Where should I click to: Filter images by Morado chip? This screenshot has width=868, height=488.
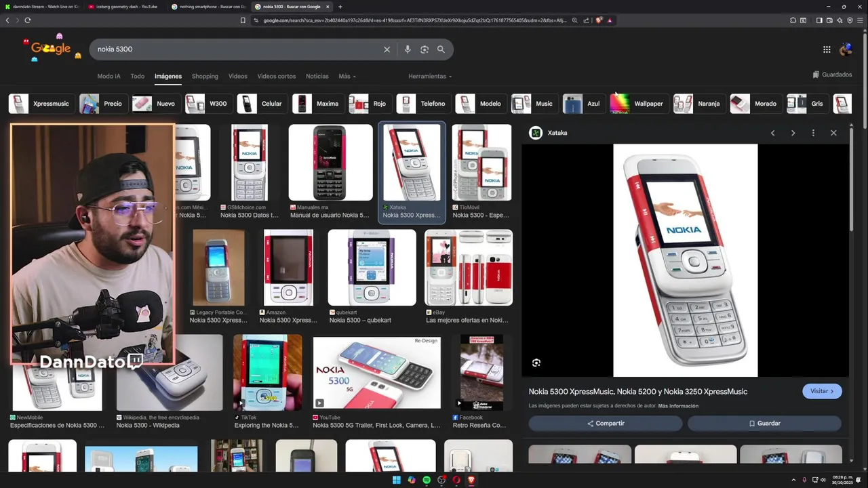[755, 104]
